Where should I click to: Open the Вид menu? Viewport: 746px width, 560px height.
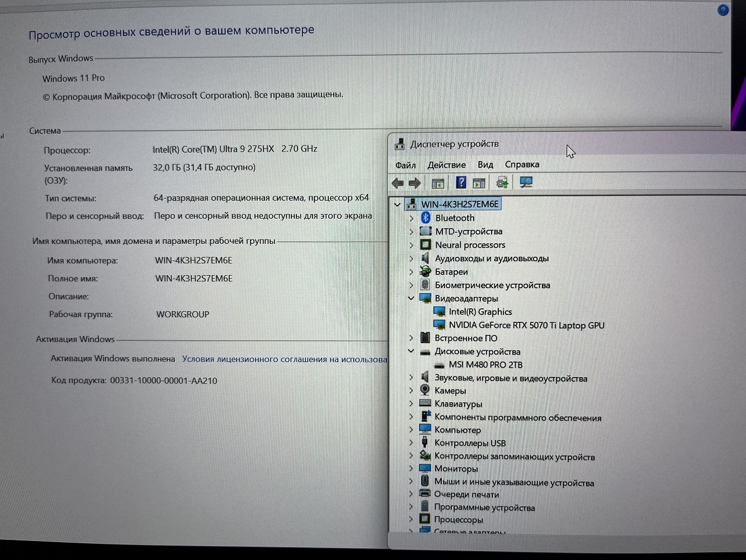coord(485,164)
